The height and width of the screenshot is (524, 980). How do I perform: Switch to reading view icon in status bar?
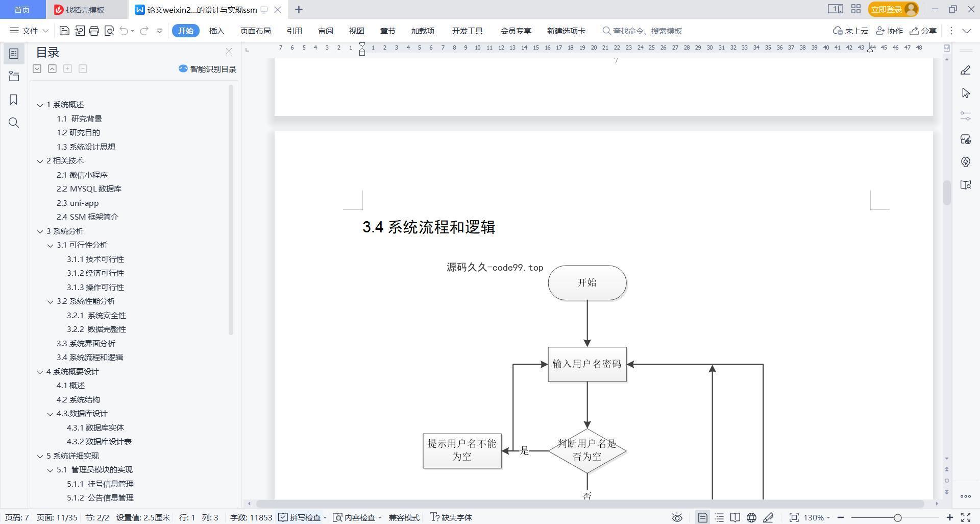tap(735, 517)
